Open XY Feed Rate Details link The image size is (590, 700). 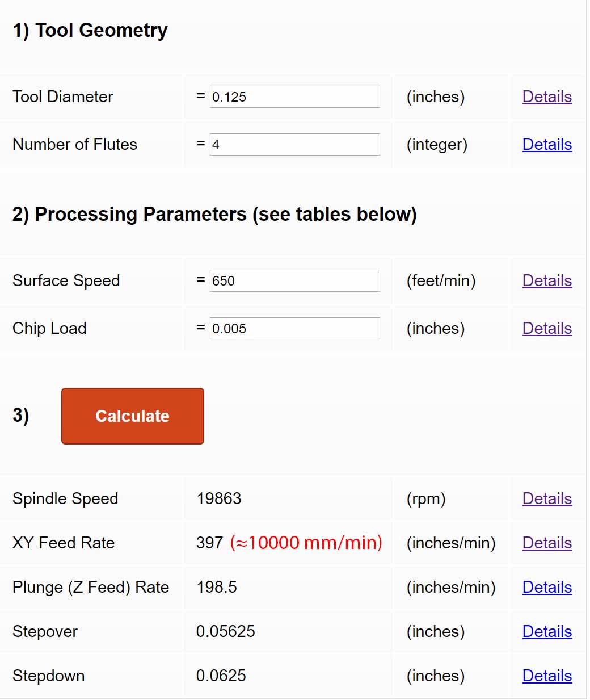[x=547, y=543]
